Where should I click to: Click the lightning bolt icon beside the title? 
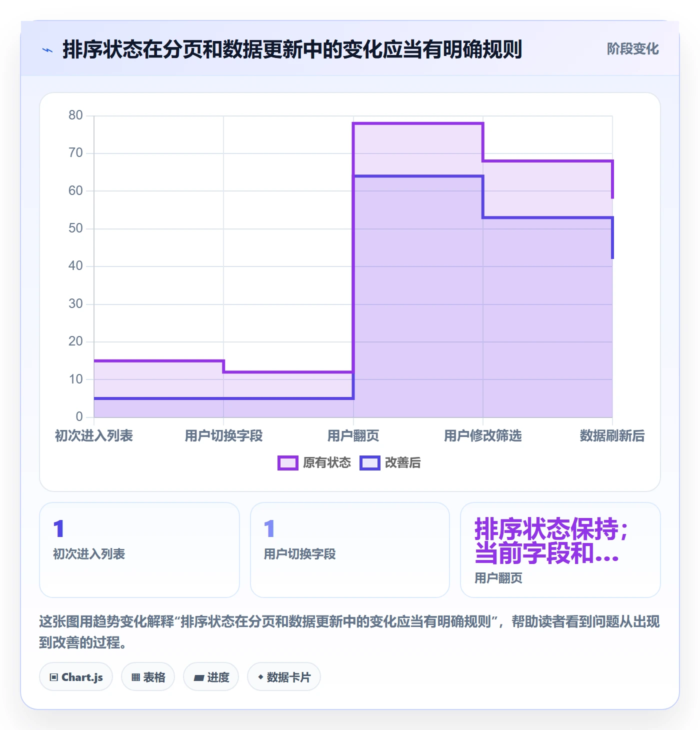[x=47, y=49]
